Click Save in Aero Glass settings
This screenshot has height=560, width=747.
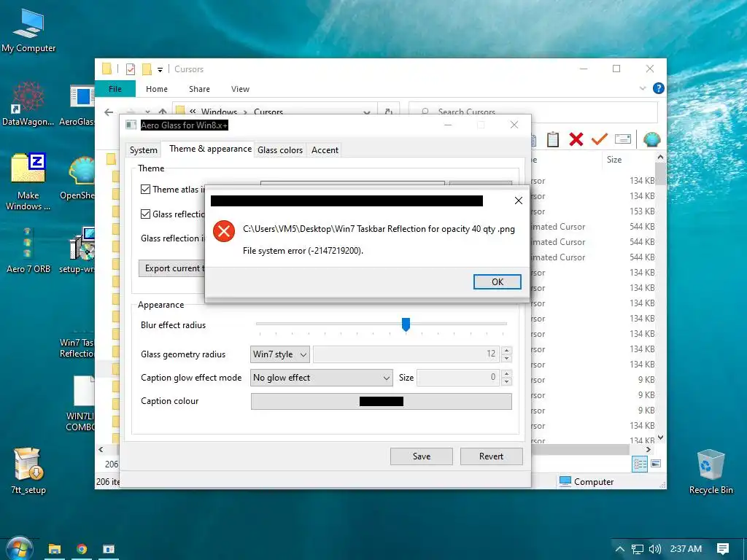[x=422, y=456]
